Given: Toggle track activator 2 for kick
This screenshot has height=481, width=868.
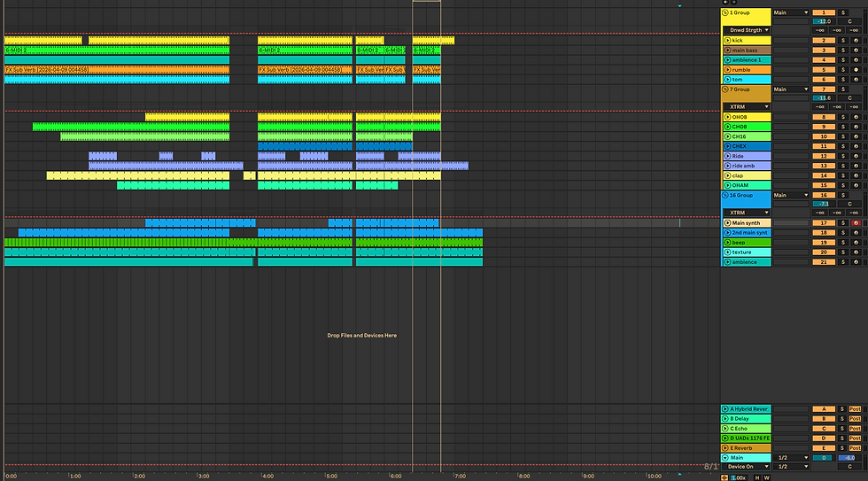Looking at the screenshot, I should point(824,41).
